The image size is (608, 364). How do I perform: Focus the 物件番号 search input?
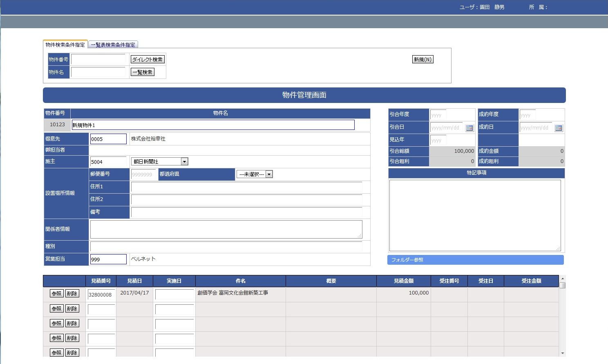(x=98, y=60)
